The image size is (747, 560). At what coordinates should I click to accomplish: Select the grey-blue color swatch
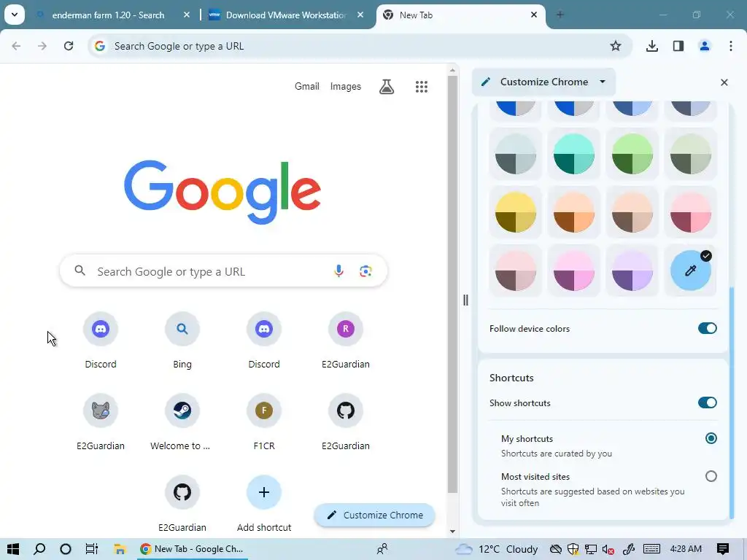click(516, 155)
